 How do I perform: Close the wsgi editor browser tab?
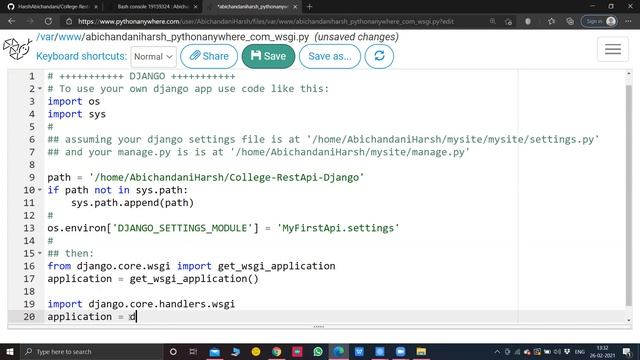(295, 7)
